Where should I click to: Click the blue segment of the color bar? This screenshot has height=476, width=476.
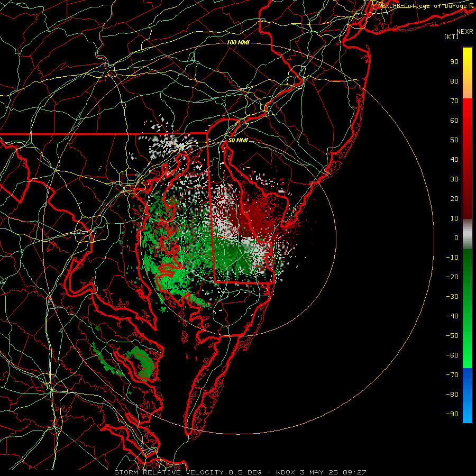467,396
